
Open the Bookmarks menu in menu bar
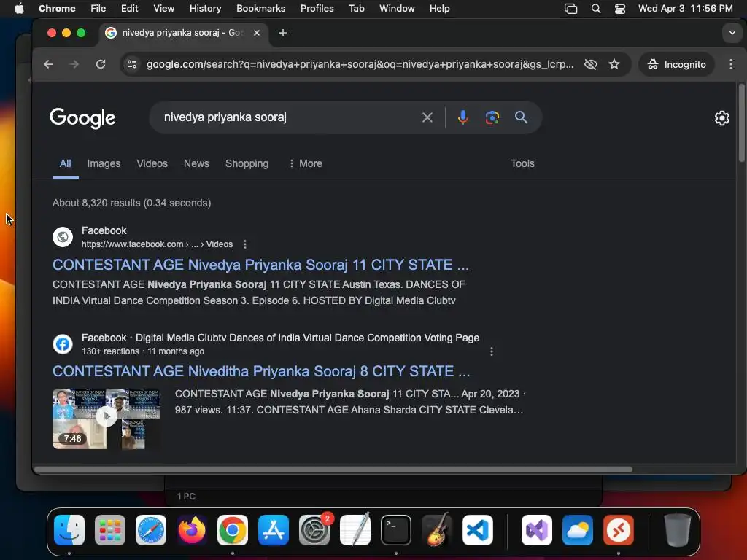coord(260,9)
